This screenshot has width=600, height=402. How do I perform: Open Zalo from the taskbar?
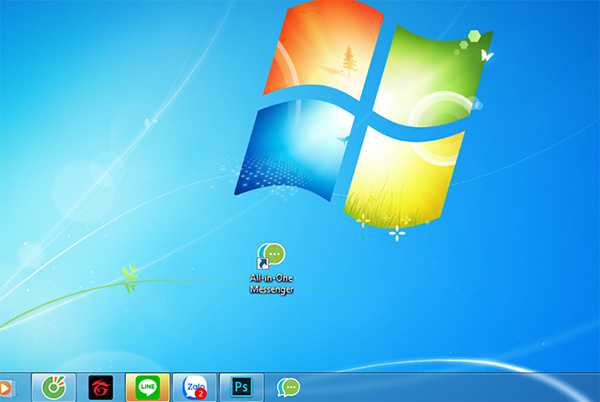click(195, 386)
